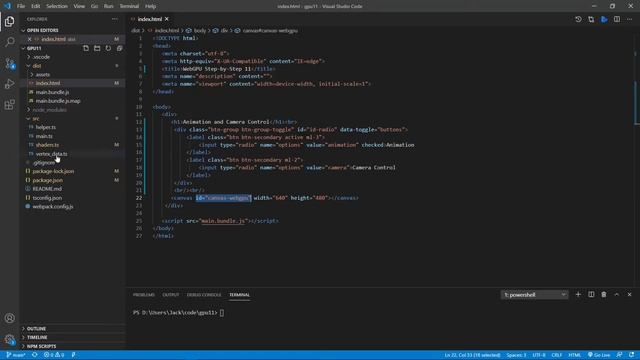Open the Explorer more actions ellipsis
The width and height of the screenshot is (640, 360).
(x=115, y=19)
